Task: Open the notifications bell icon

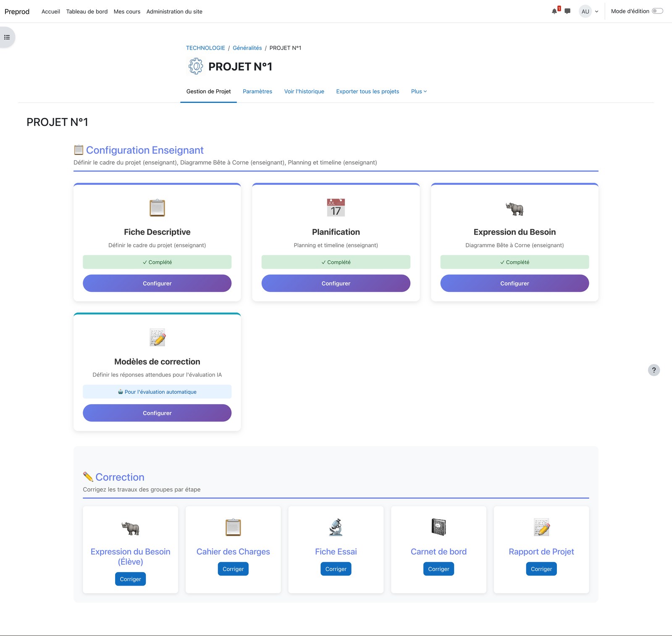Action: pos(554,11)
